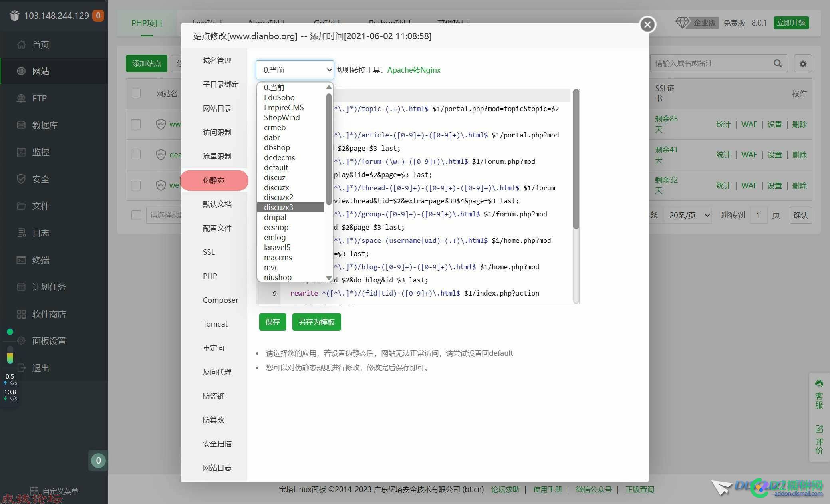This screenshot has height=504, width=830.
Task: Open the 配置文件 section
Action: pyautogui.click(x=217, y=228)
